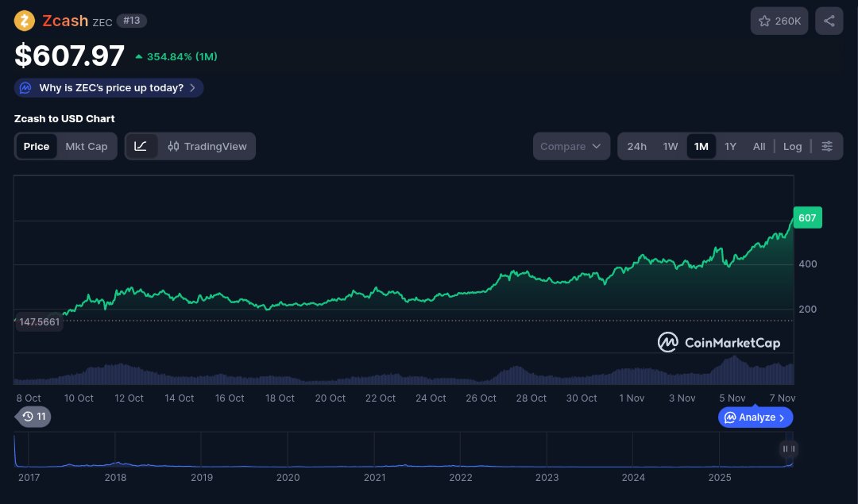
Task: Click the 2018 marker on the timeline navigator
Action: (x=115, y=477)
